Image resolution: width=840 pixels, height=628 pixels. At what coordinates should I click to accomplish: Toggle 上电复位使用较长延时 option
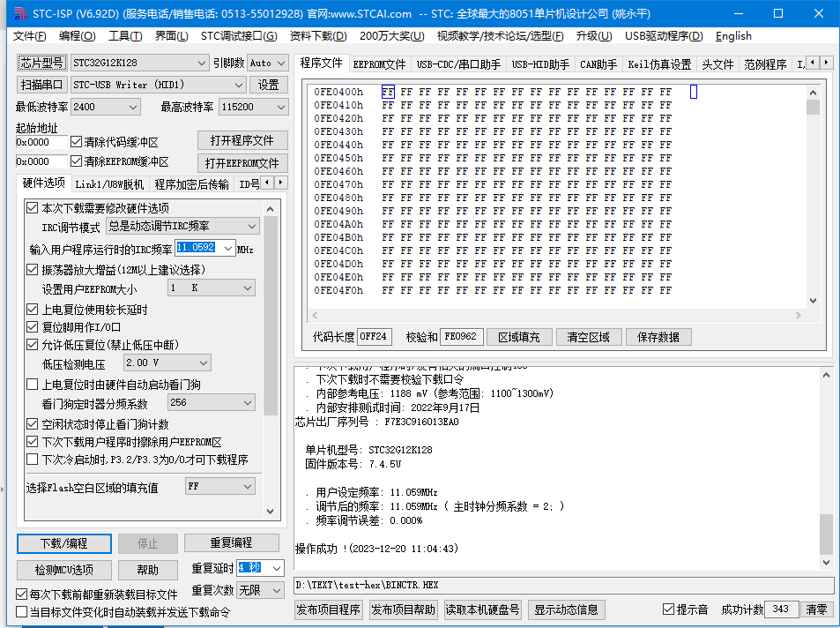coord(32,309)
